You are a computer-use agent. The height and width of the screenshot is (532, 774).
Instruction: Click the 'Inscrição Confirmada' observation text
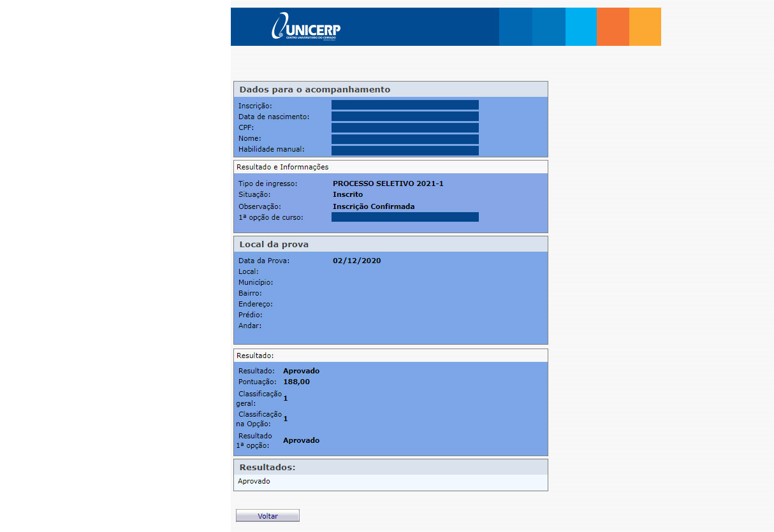(374, 206)
